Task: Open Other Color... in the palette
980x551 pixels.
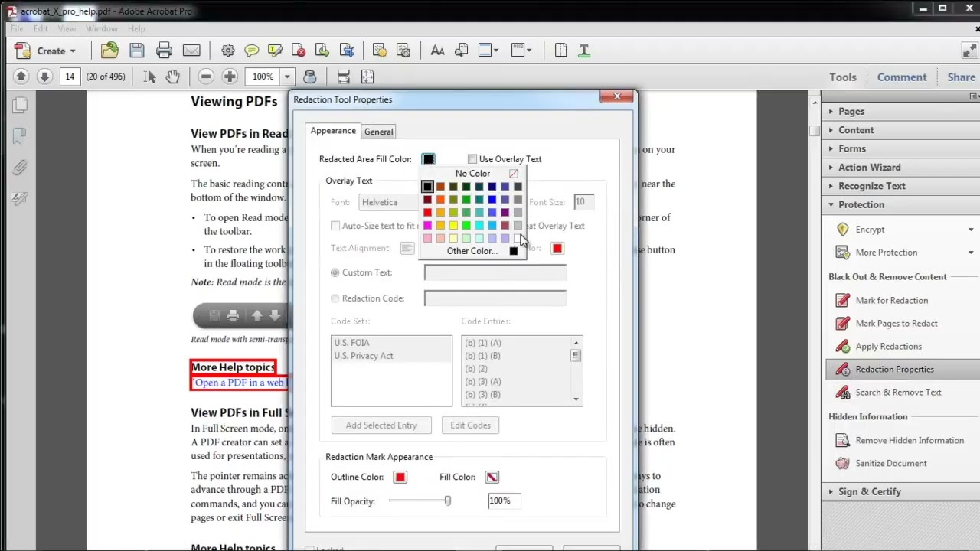Action: pyautogui.click(x=472, y=251)
